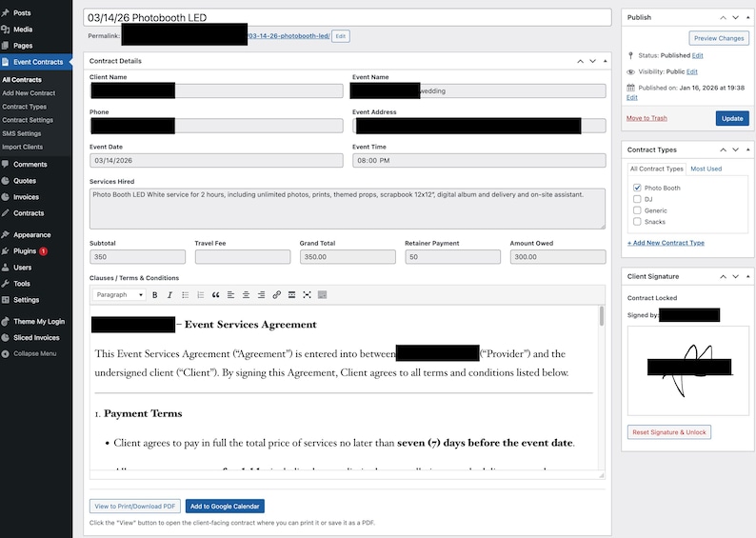Click the Update button
The image size is (756, 538).
pos(732,119)
